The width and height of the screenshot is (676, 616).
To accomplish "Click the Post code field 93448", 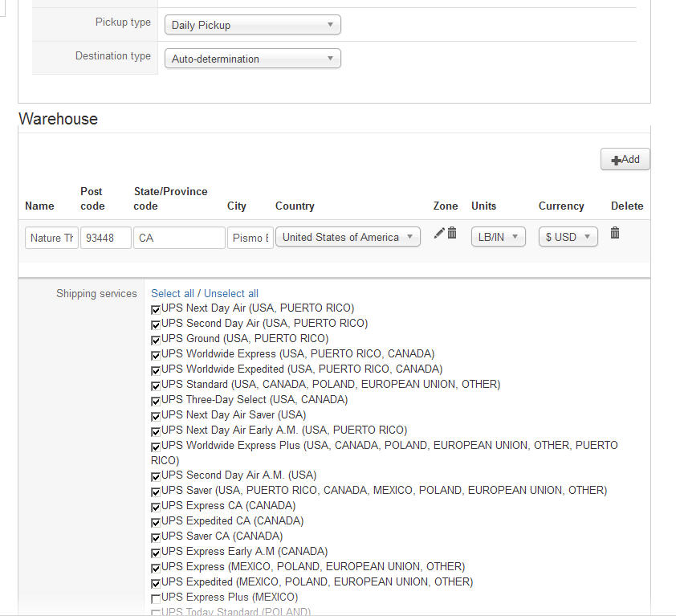I will coord(106,238).
